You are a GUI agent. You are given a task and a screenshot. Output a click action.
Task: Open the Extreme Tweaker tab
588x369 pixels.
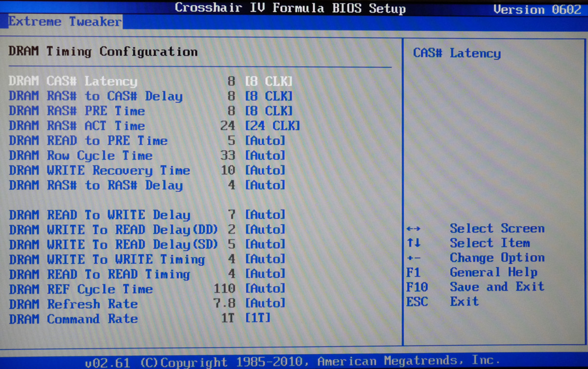(65, 22)
